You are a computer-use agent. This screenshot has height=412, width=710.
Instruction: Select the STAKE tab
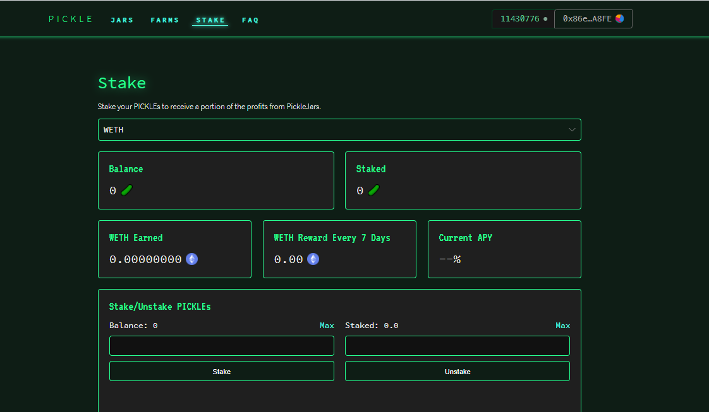click(210, 20)
